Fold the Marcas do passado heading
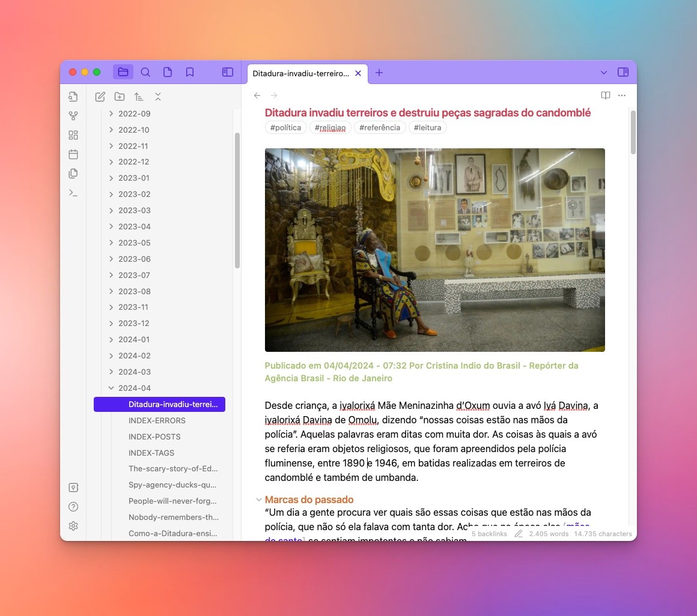The width and height of the screenshot is (697, 616). 258,500
